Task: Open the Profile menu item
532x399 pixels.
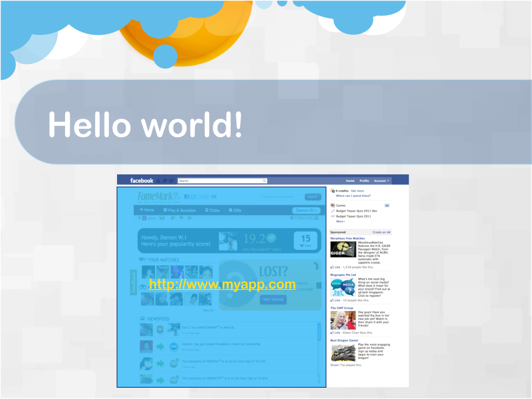Action: click(364, 181)
